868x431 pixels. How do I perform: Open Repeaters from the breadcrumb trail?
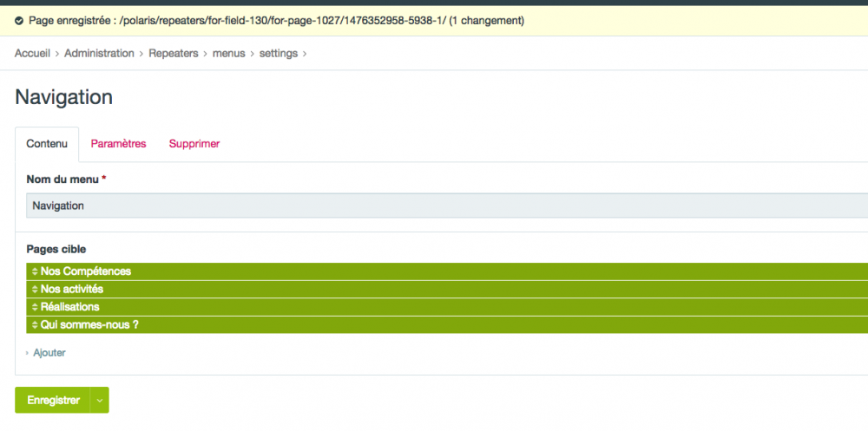pos(173,54)
